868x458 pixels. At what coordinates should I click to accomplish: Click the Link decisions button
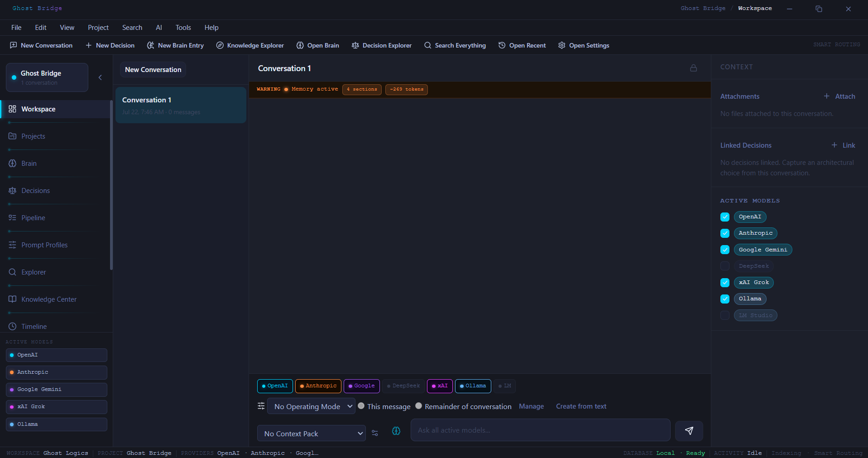[x=844, y=145]
